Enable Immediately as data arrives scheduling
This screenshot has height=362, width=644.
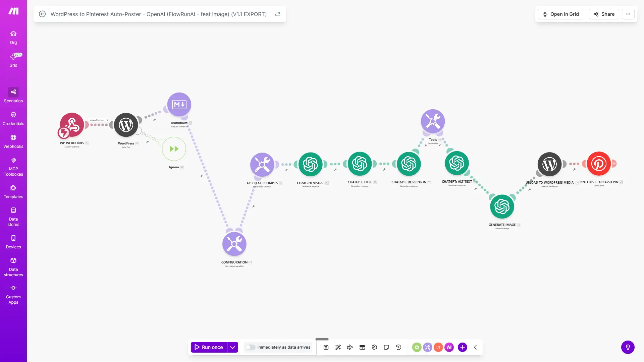tap(251, 347)
